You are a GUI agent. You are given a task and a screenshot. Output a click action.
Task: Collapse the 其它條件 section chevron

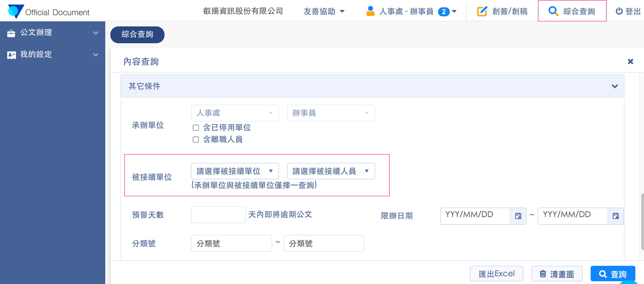click(615, 86)
